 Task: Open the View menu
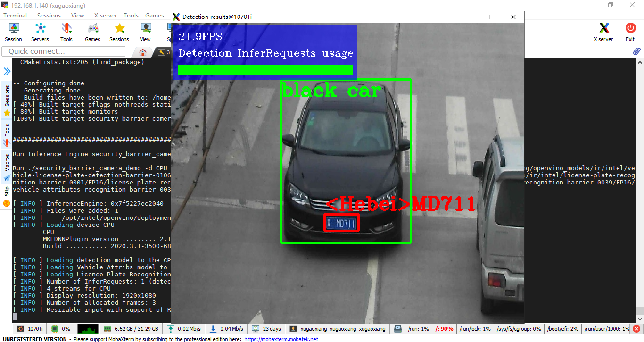77,15
